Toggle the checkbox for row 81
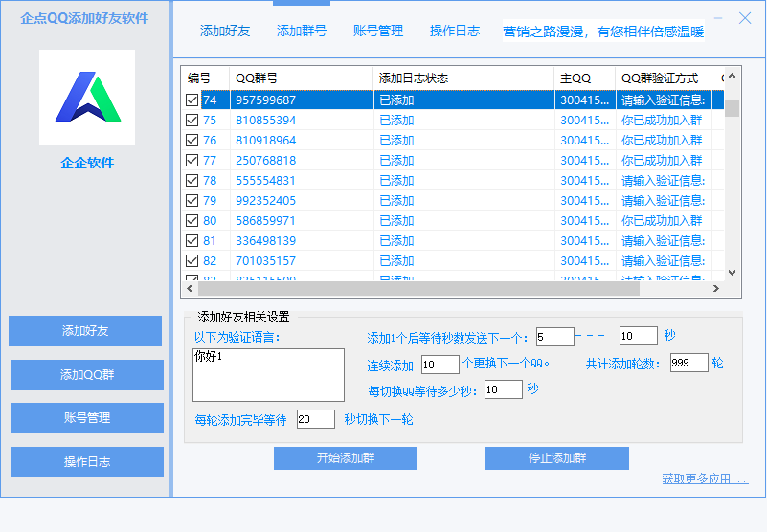Viewport: 767px width, 532px height. [192, 240]
